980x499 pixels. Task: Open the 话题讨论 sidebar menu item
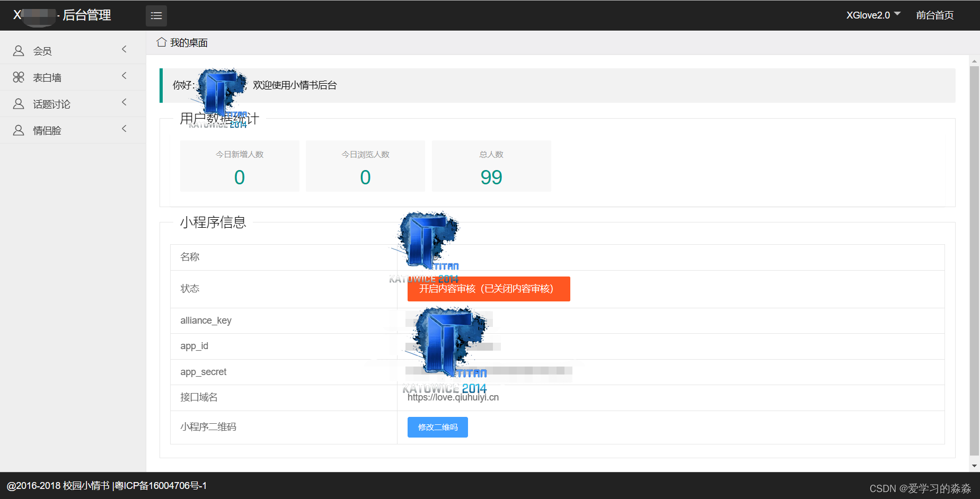(73, 104)
